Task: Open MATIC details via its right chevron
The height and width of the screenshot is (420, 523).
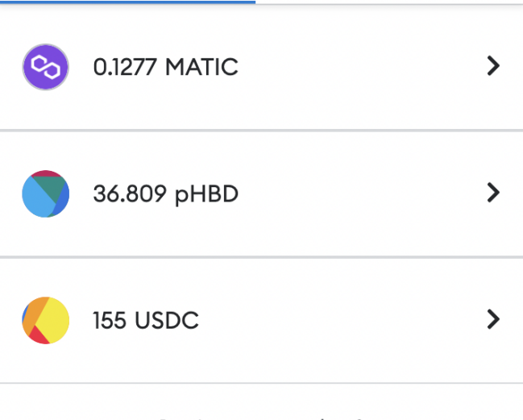Action: tap(493, 66)
